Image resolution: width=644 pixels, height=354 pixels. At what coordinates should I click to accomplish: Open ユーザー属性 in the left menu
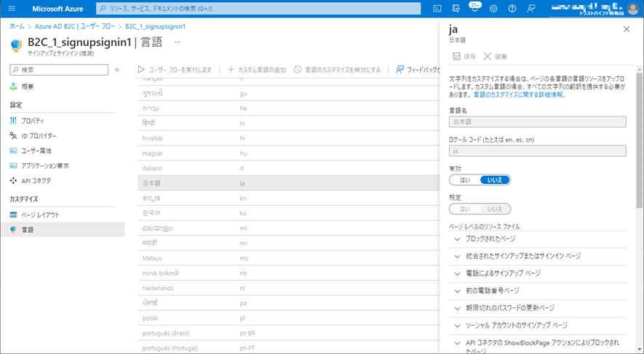(x=36, y=150)
